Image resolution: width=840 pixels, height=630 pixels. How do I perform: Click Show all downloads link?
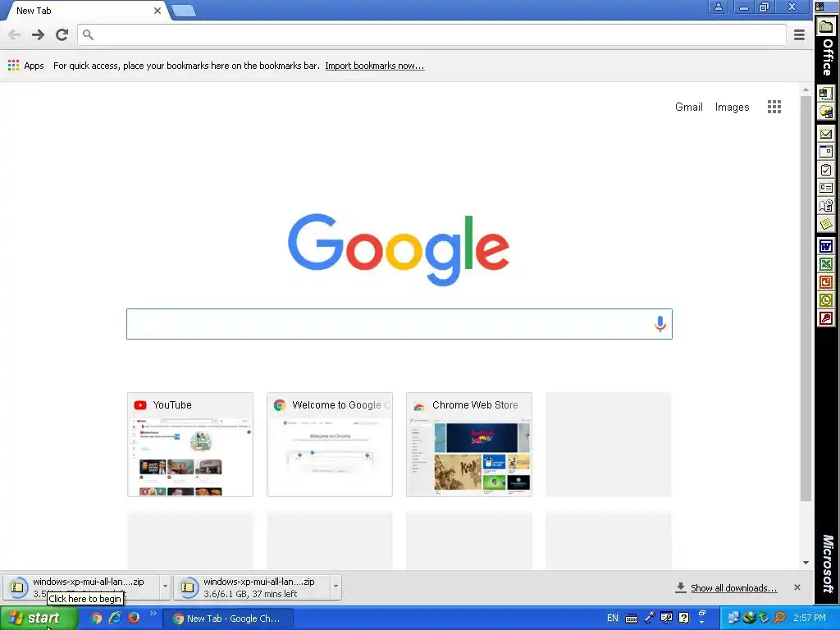[x=733, y=587]
